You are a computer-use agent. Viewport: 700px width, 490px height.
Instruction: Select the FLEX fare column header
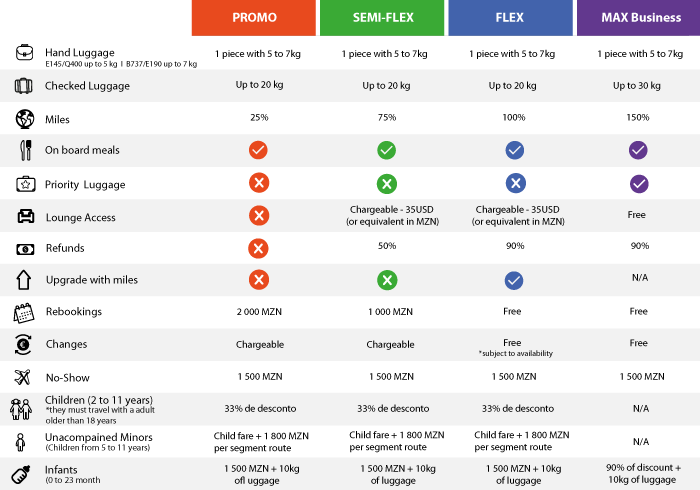click(512, 18)
